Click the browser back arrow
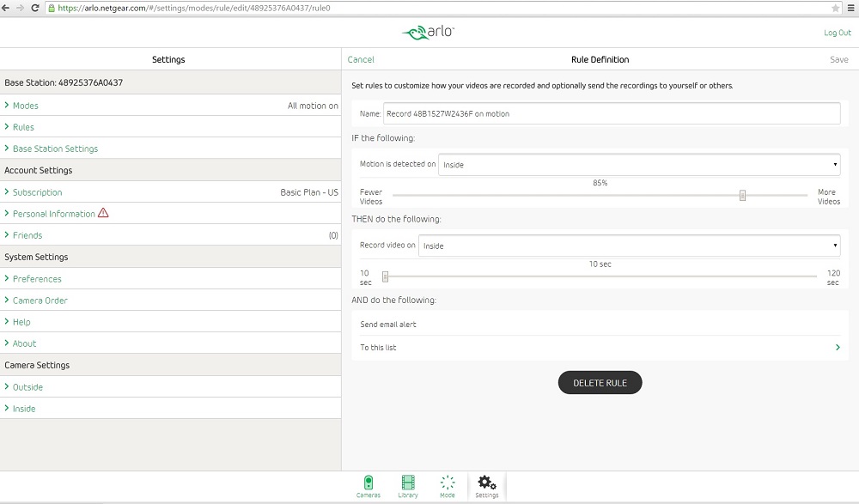859x504 pixels. point(6,8)
